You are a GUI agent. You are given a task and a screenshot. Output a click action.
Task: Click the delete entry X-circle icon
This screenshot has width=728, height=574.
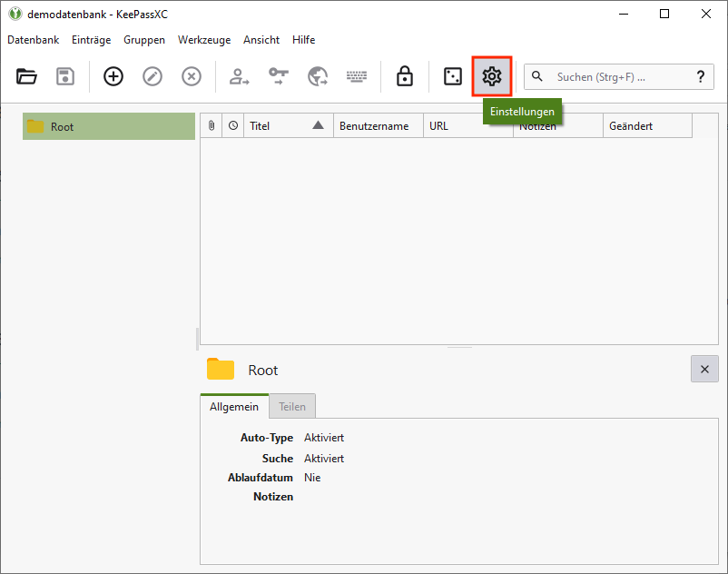192,77
